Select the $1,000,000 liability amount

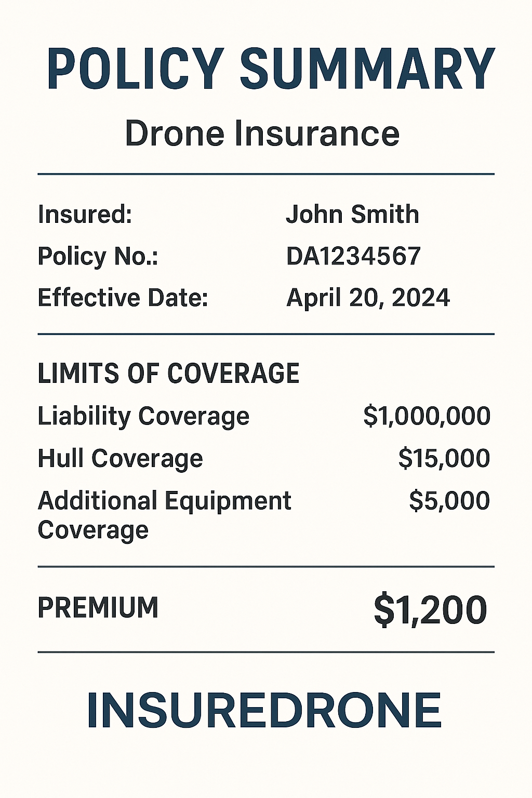pyautogui.click(x=427, y=416)
